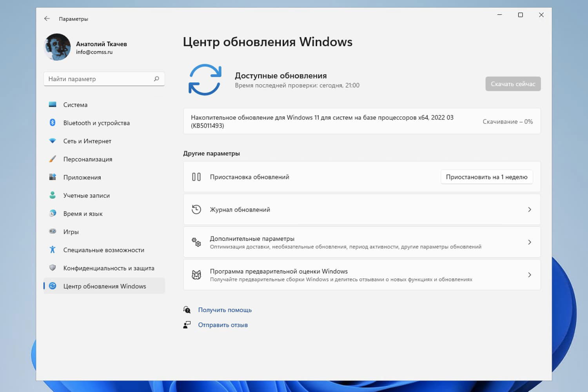Click the Центр обновления Windows sidebar icon
This screenshot has width=588, height=392.
click(53, 286)
